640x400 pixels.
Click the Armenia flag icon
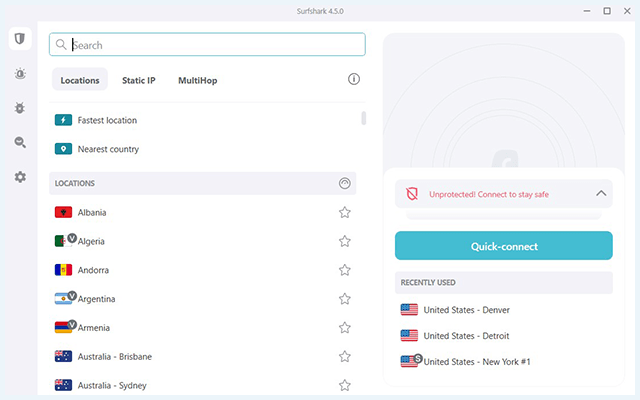63,328
